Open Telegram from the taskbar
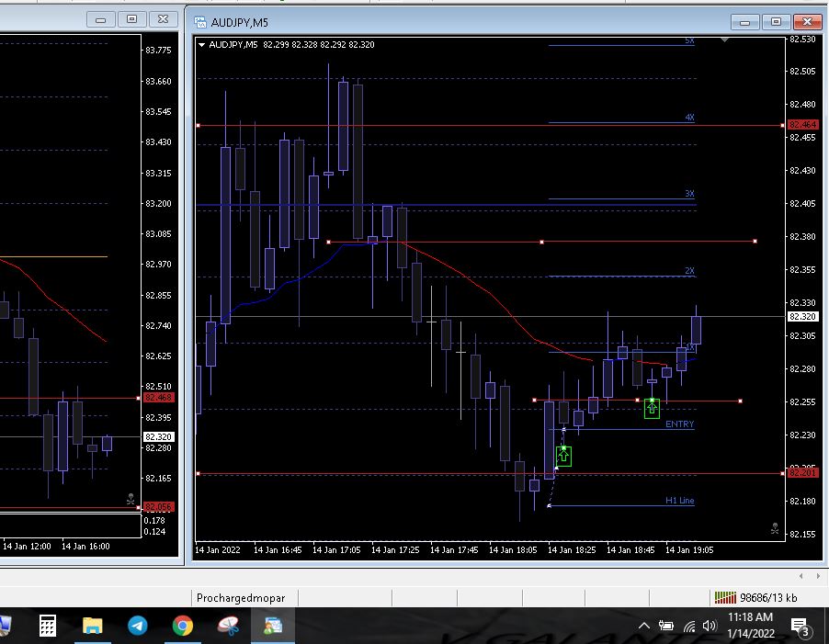Screen dimensions: 829x644 138,626
